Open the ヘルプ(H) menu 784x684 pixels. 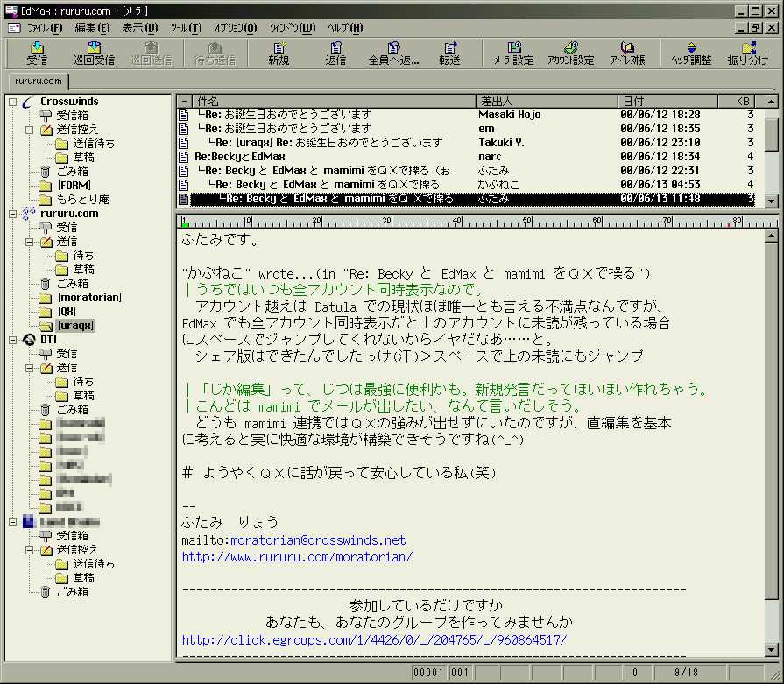(x=345, y=27)
